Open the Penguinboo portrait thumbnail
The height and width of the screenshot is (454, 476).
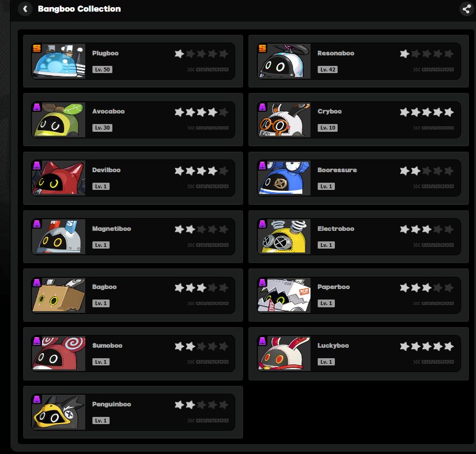[x=59, y=412]
